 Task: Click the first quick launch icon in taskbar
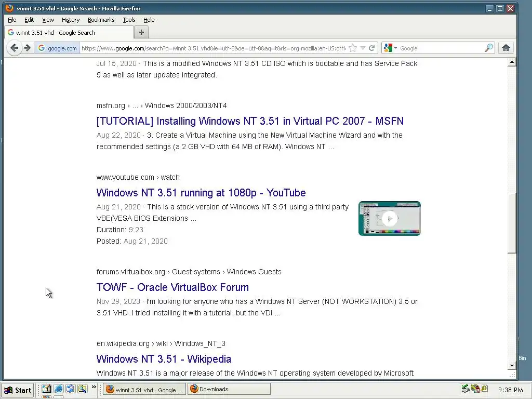[x=46, y=389]
